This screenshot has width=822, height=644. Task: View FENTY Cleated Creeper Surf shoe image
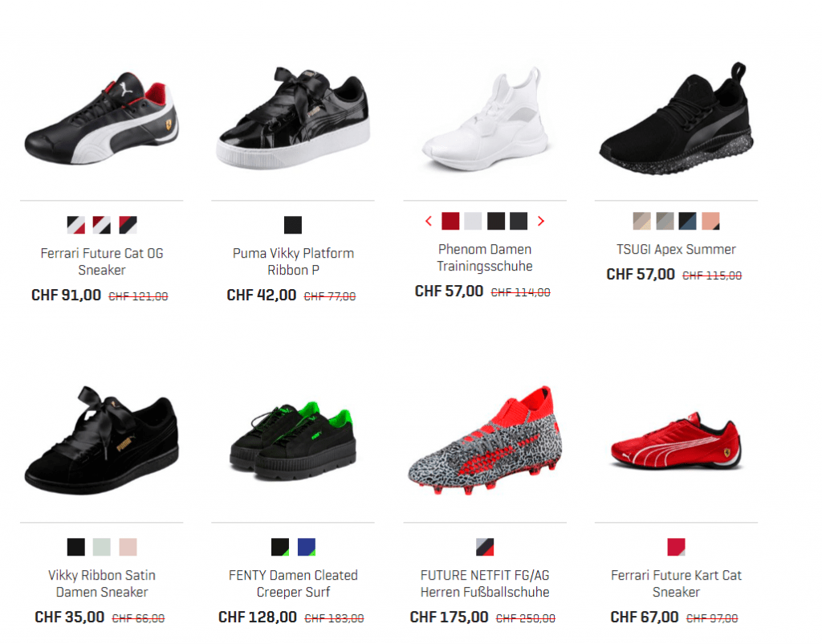pyautogui.click(x=293, y=441)
